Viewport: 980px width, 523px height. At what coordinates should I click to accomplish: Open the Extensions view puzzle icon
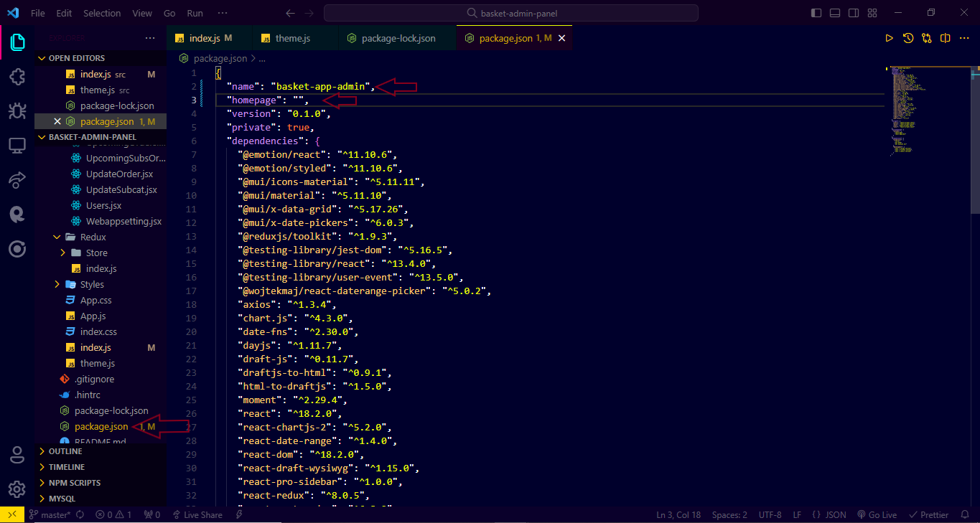pos(17,77)
